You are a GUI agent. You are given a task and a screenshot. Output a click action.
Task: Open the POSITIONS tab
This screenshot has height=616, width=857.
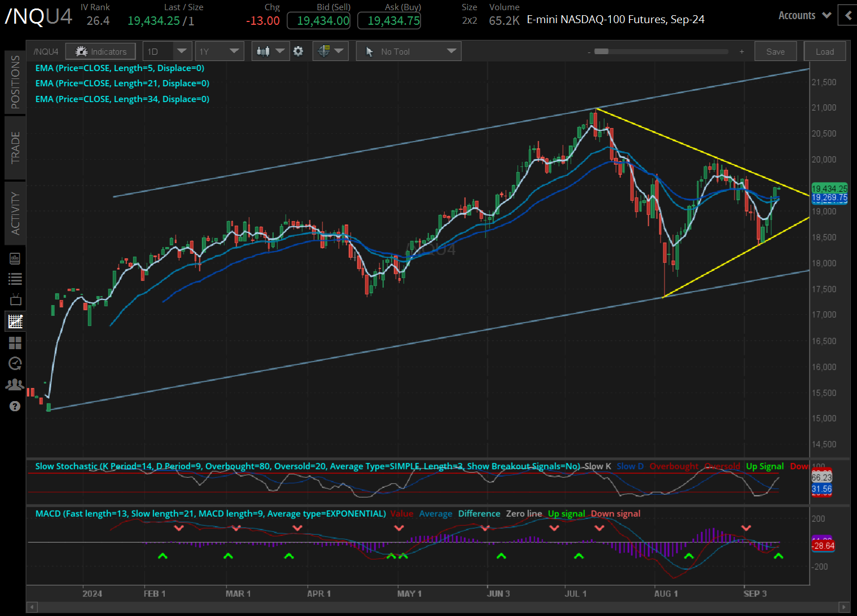(x=15, y=81)
